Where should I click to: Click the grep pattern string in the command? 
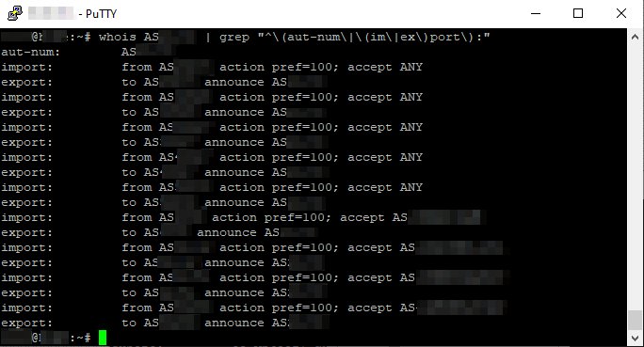[x=374, y=38]
